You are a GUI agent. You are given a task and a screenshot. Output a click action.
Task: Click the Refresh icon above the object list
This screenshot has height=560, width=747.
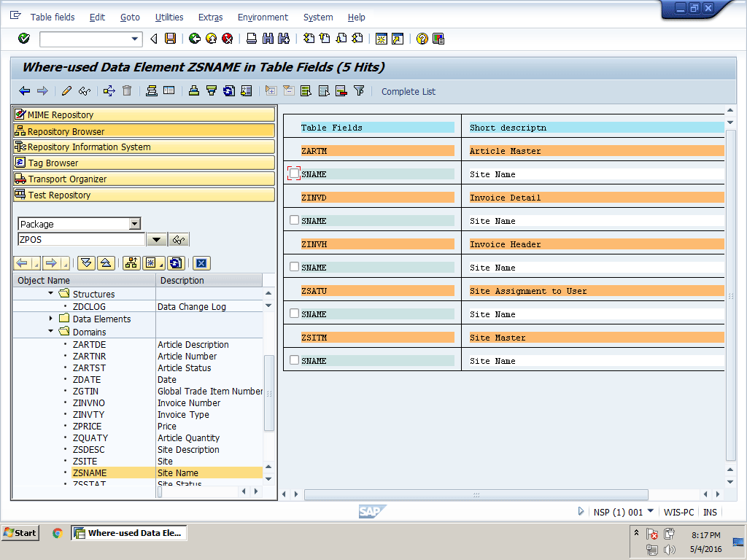pos(175,263)
